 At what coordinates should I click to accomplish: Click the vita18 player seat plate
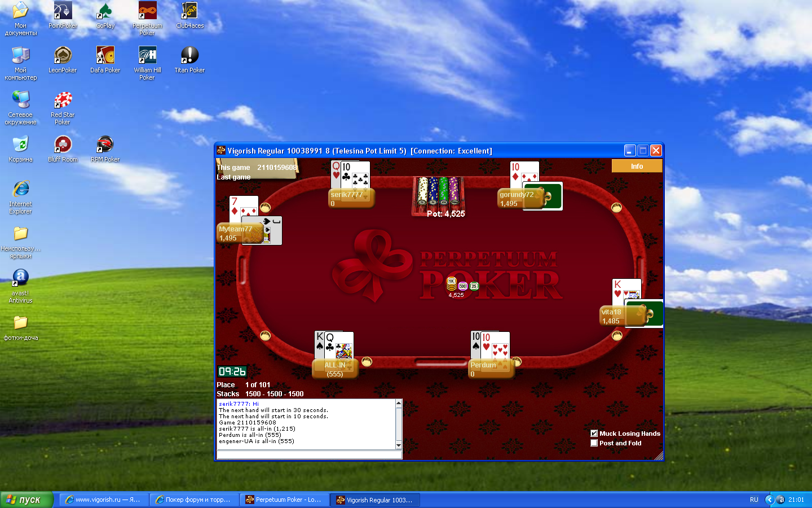click(622, 316)
